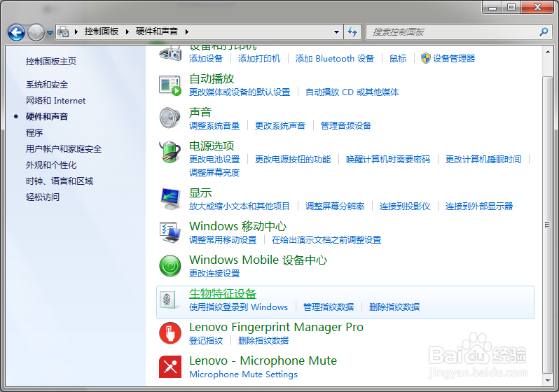This screenshot has height=392, width=559.
Task: Open the 自动播放 AutoPlay icon
Action: click(170, 85)
